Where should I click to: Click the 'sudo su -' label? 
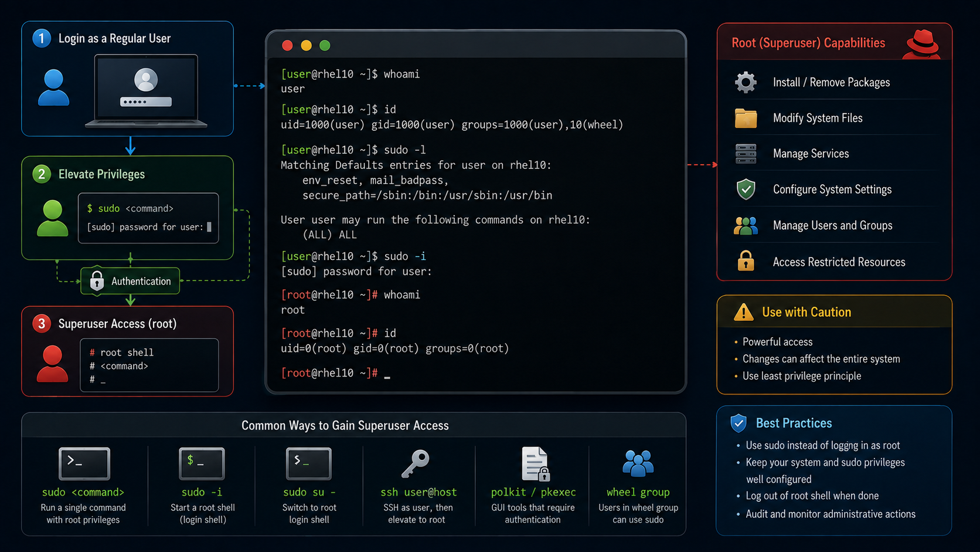pyautogui.click(x=309, y=492)
